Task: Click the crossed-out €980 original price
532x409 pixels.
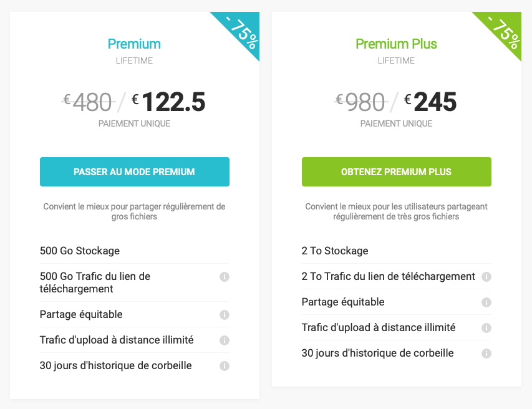Action: pyautogui.click(x=361, y=102)
